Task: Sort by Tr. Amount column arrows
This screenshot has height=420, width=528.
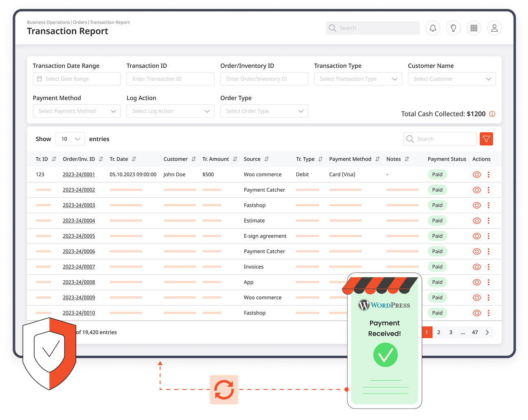Action: [235, 159]
